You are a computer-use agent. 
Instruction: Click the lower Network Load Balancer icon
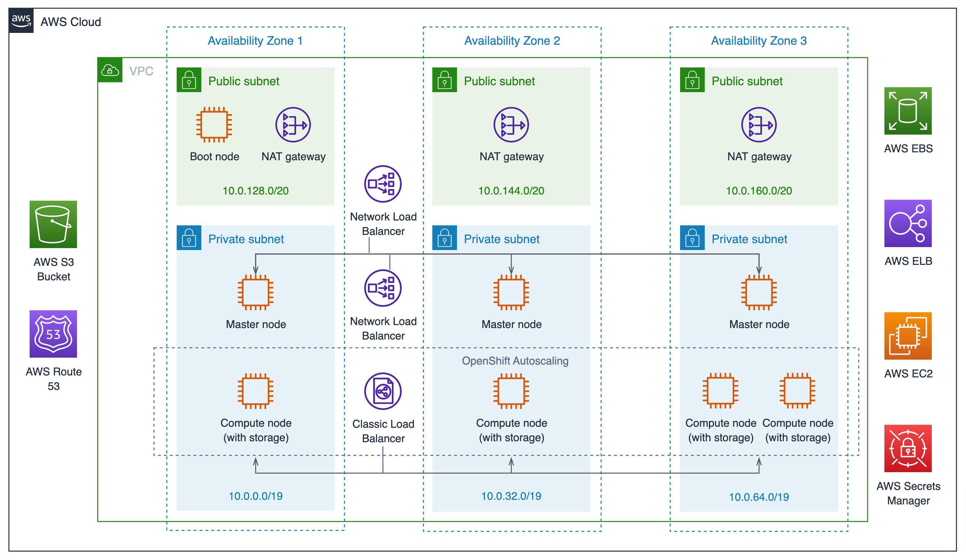[383, 288]
